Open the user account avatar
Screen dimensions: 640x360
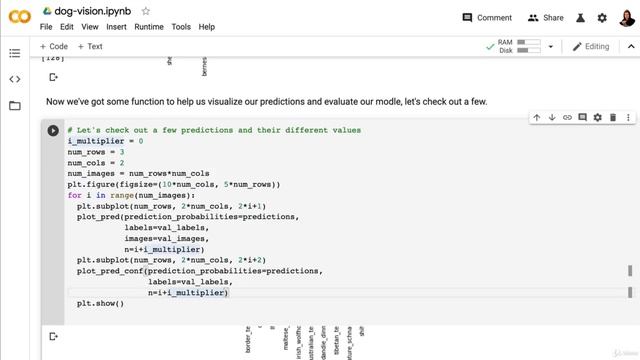[x=627, y=18]
